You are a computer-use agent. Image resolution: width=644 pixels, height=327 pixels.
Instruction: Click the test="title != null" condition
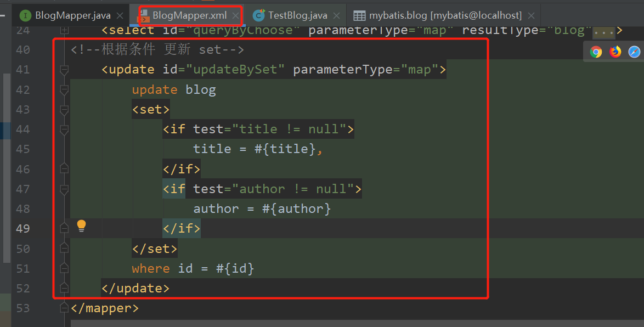[270, 129]
